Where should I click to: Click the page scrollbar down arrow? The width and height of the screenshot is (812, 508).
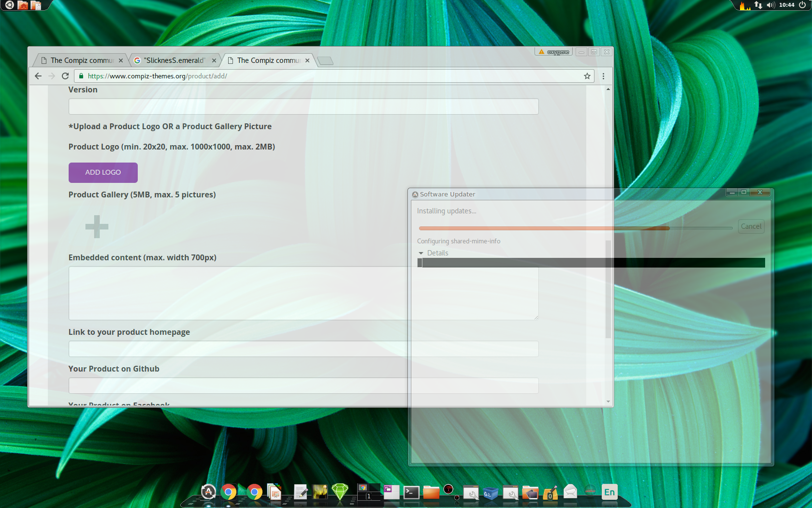[x=608, y=402]
